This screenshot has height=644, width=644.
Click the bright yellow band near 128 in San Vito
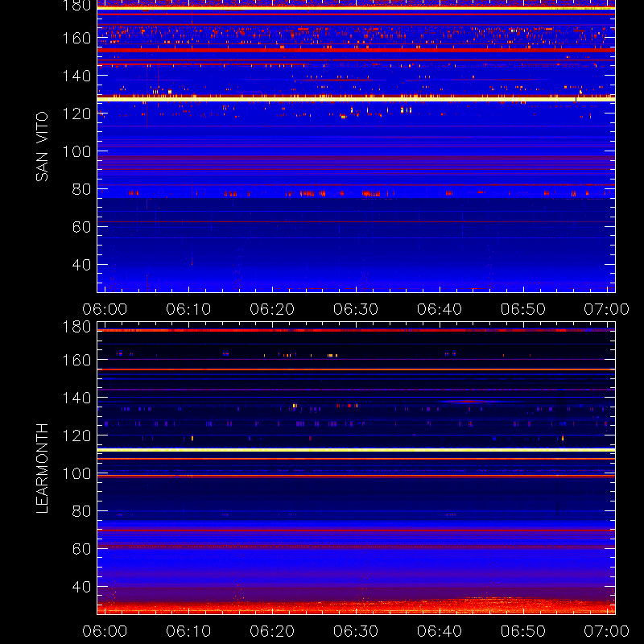pos(356,99)
